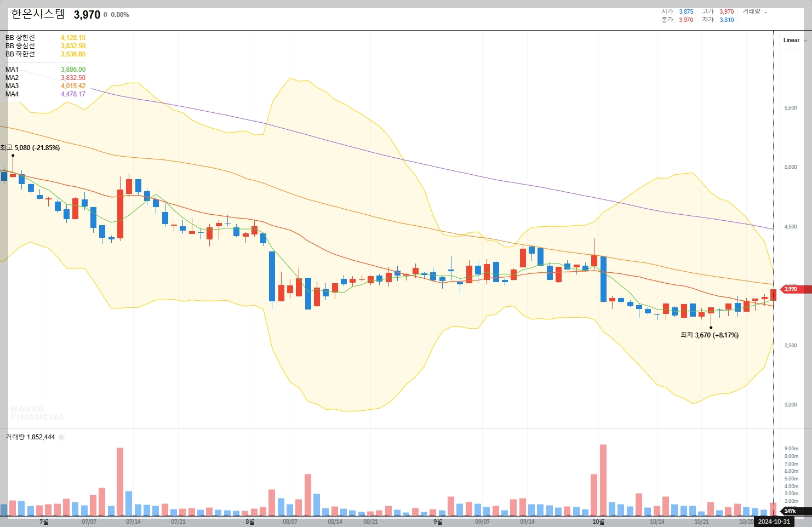Select the MA1 moving average legend
This screenshot has height=527, width=812.
click(12, 70)
